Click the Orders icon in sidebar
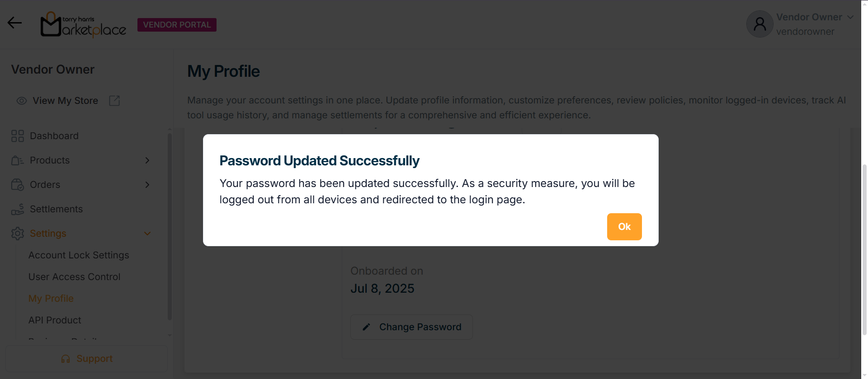The height and width of the screenshot is (379, 868). pos(18,185)
